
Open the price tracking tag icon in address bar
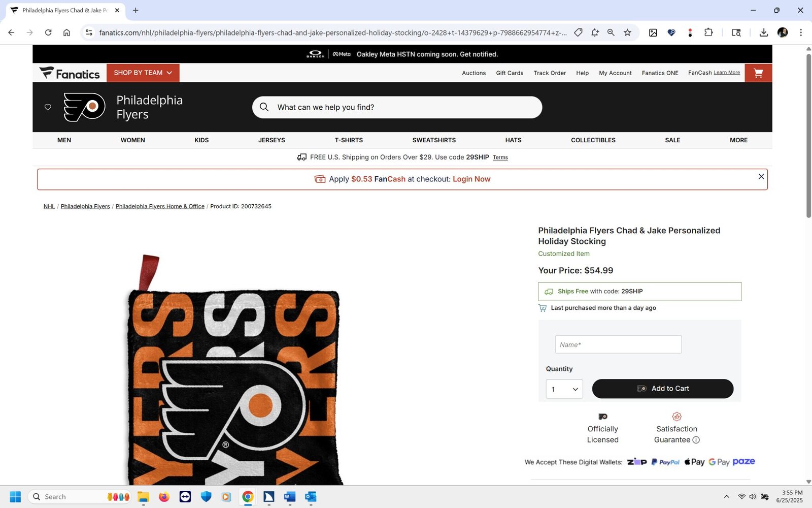tap(578, 33)
